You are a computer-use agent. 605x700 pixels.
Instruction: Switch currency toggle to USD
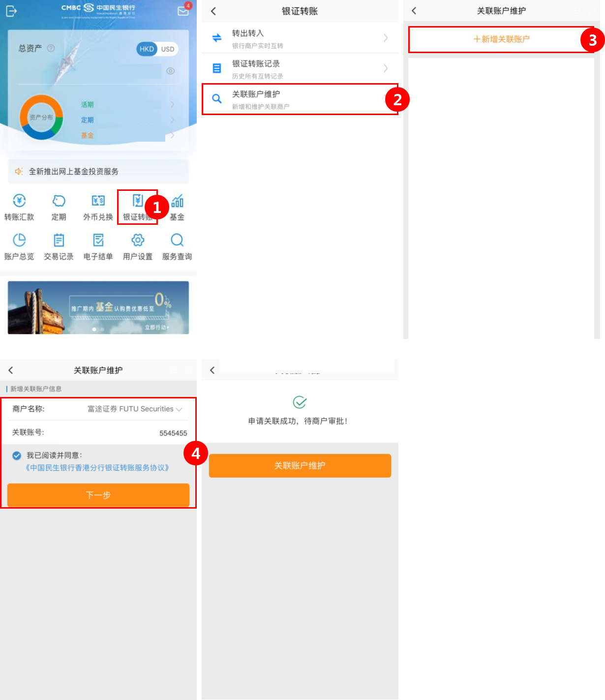168,49
